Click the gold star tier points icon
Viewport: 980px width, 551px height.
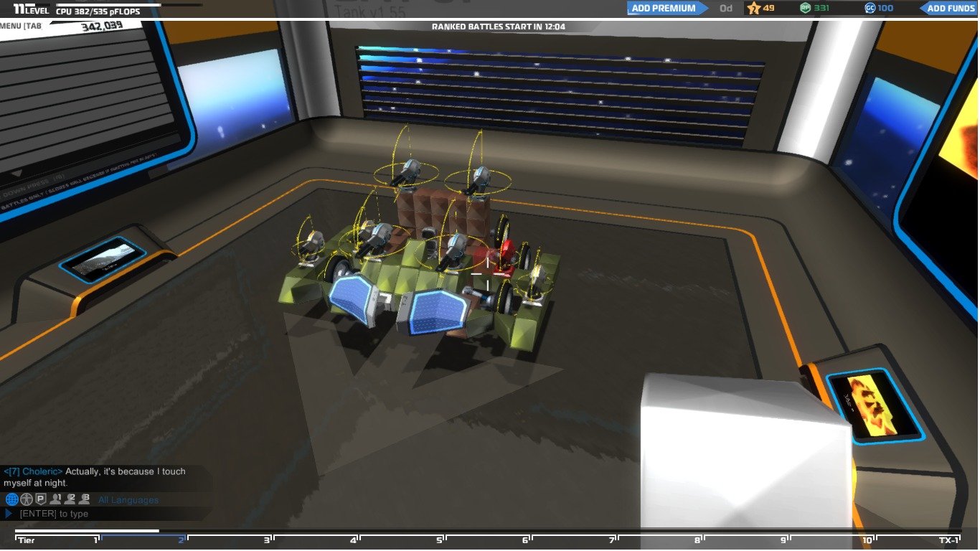coord(753,9)
